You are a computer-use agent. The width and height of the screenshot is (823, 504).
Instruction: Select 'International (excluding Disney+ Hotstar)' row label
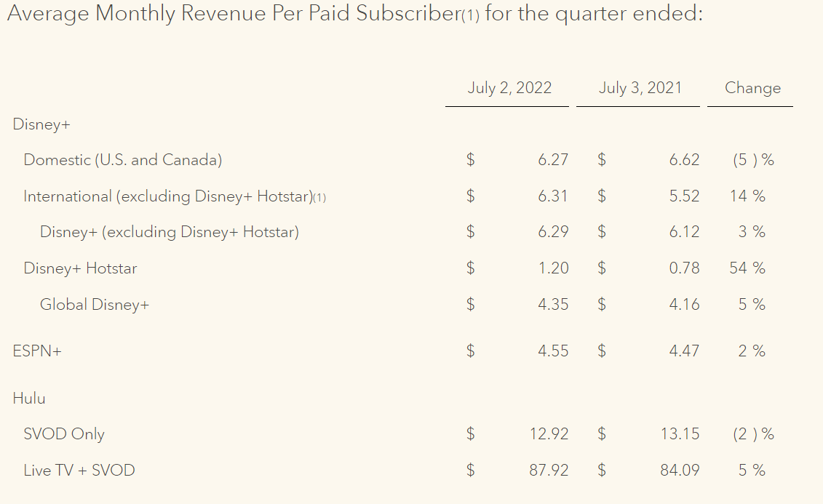pyautogui.click(x=169, y=196)
